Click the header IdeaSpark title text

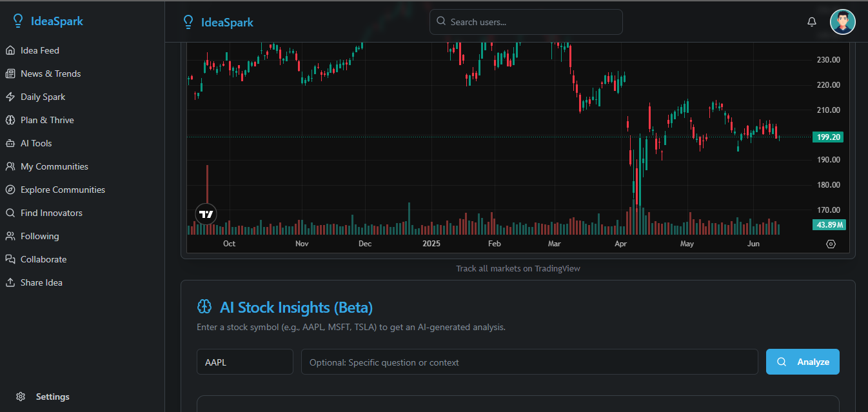[227, 23]
